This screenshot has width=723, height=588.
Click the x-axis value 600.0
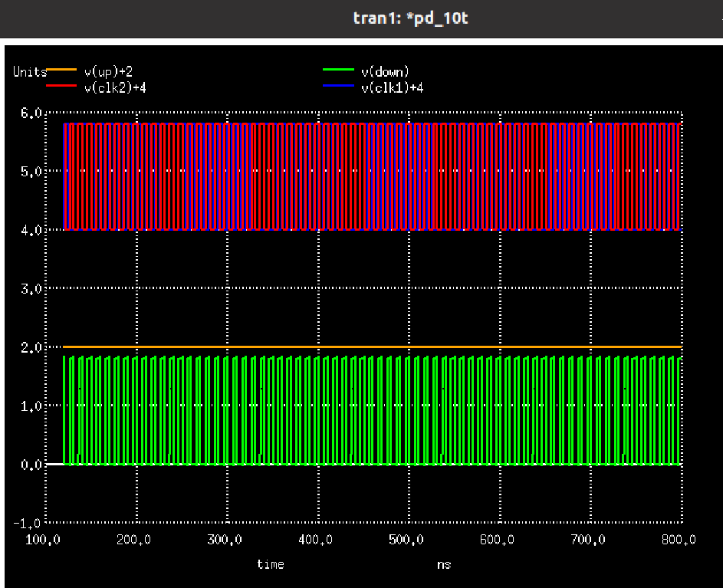[497, 540]
